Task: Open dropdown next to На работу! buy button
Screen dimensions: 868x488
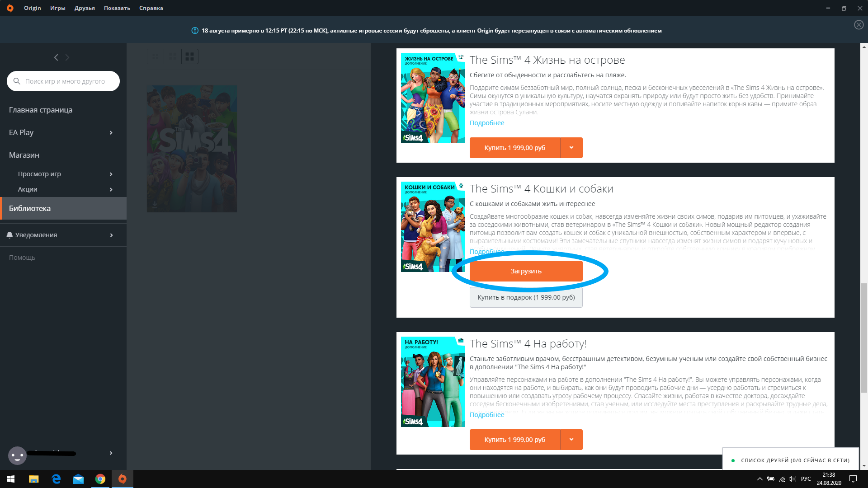Action: (x=571, y=440)
